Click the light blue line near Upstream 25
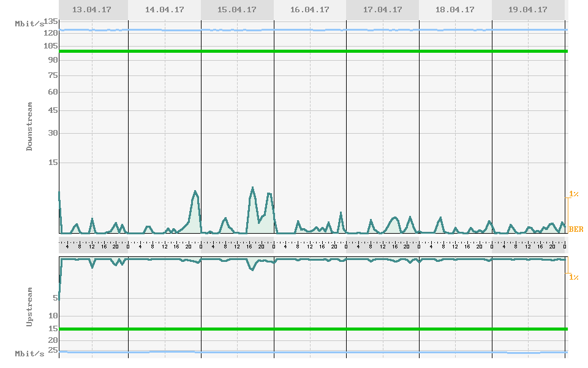Screen dimensions: 588x368 tap(314, 352)
